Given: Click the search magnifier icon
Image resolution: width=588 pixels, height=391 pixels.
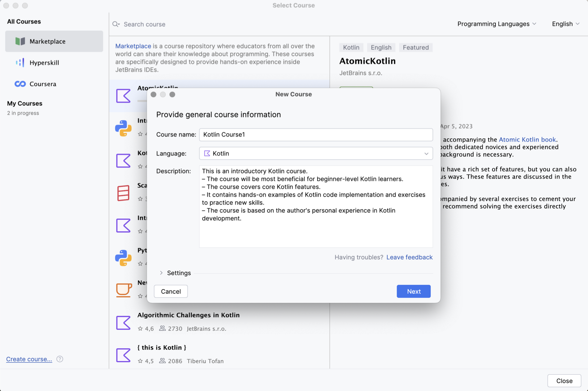Looking at the screenshot, I should (116, 24).
